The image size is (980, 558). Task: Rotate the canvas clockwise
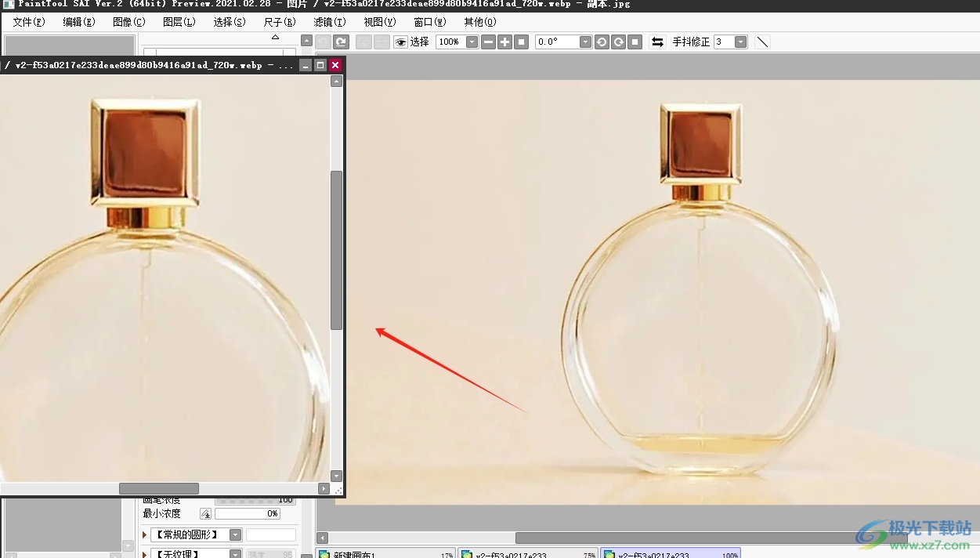[619, 42]
